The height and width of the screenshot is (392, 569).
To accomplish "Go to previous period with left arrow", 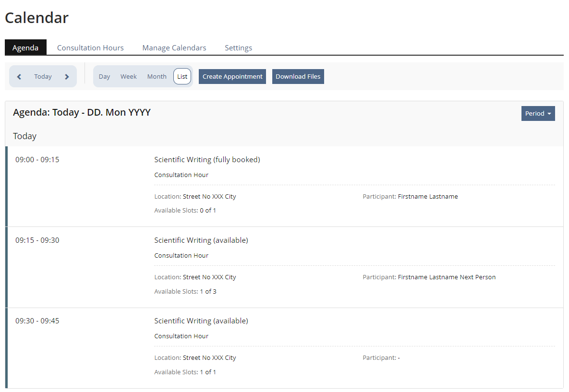I will click(x=19, y=77).
